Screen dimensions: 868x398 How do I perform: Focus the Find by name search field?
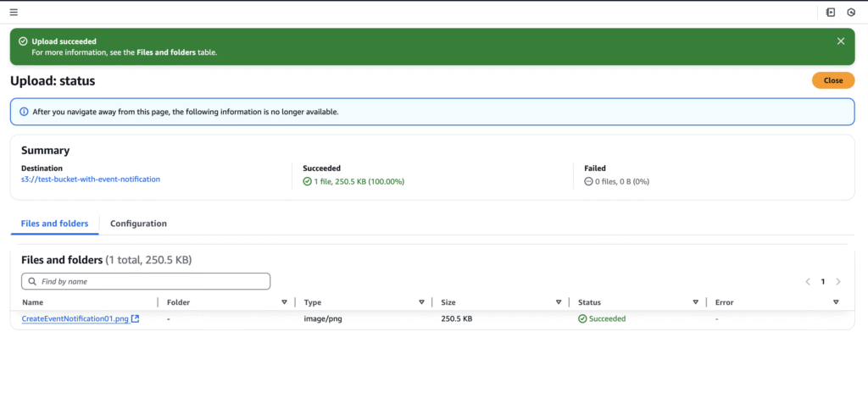[x=146, y=281]
